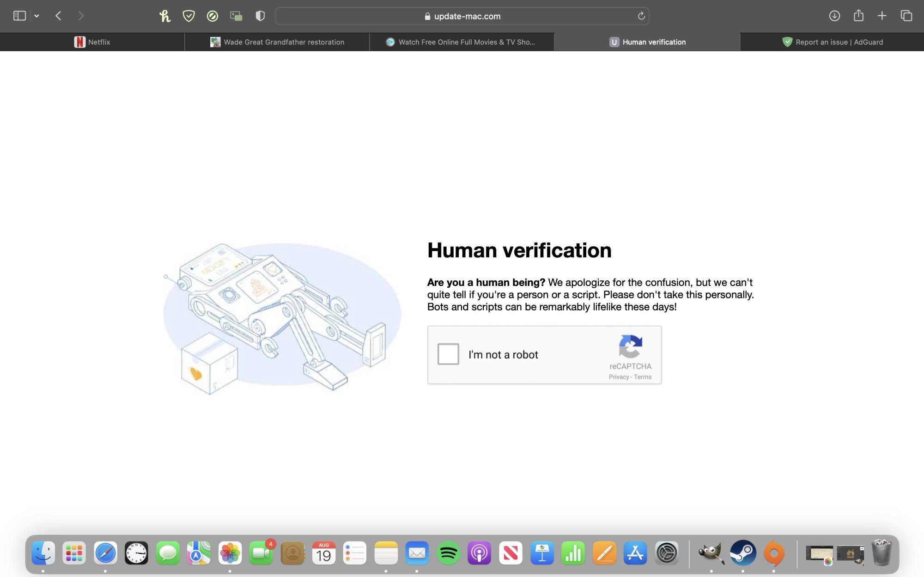Click the Share button in the toolbar
Screen dimensions: 924x577
coord(859,16)
